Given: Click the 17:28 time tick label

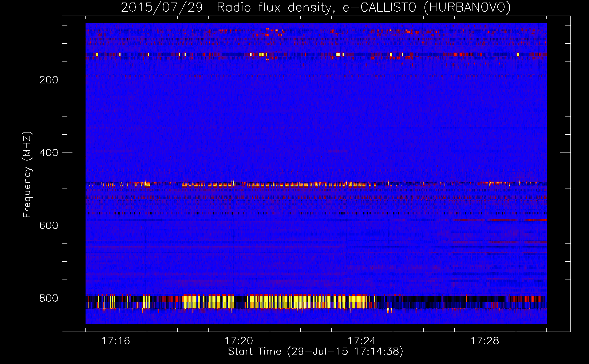Looking at the screenshot, I should tap(485, 341).
